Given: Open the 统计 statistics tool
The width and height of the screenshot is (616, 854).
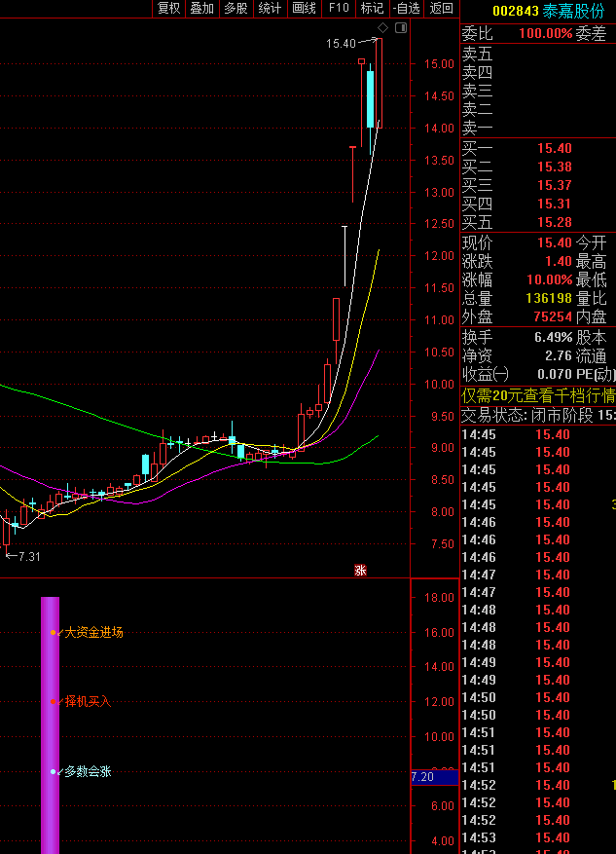Looking at the screenshot, I should [x=270, y=8].
